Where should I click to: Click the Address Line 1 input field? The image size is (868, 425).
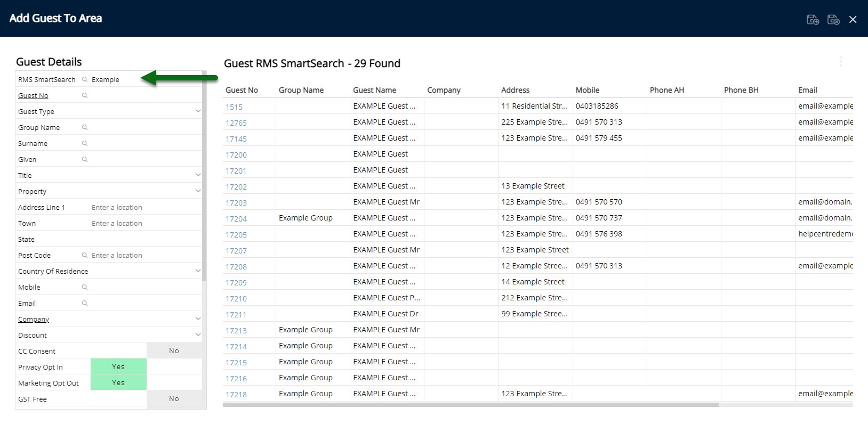146,207
